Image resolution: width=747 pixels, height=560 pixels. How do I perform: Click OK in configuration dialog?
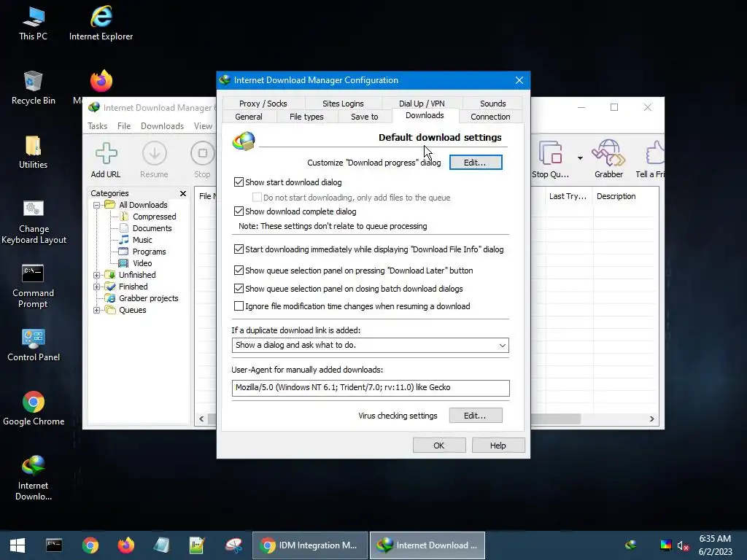[x=438, y=446]
